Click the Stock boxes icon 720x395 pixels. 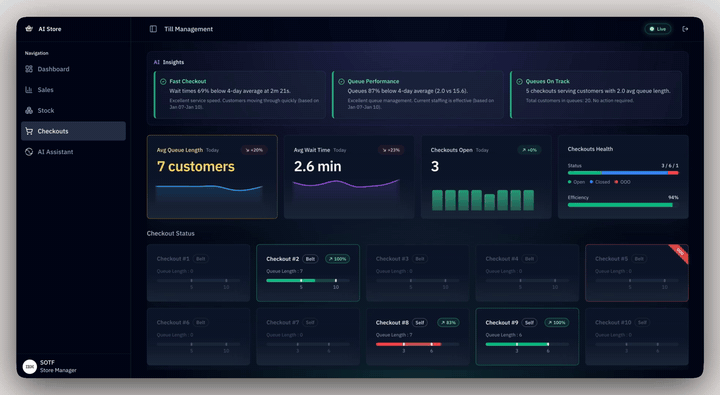click(x=29, y=110)
